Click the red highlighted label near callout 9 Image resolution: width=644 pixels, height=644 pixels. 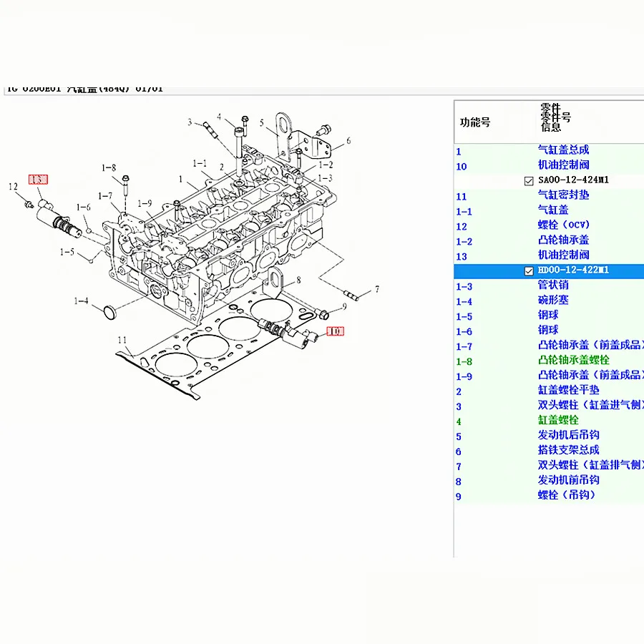coord(335,331)
